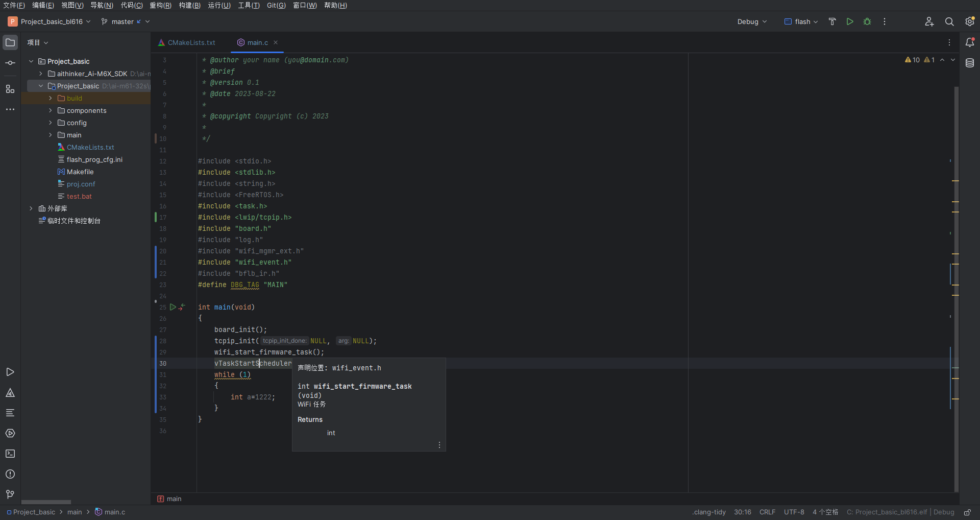Viewport: 980px width, 520px height.
Task: Expand the build folder
Action: [51, 98]
